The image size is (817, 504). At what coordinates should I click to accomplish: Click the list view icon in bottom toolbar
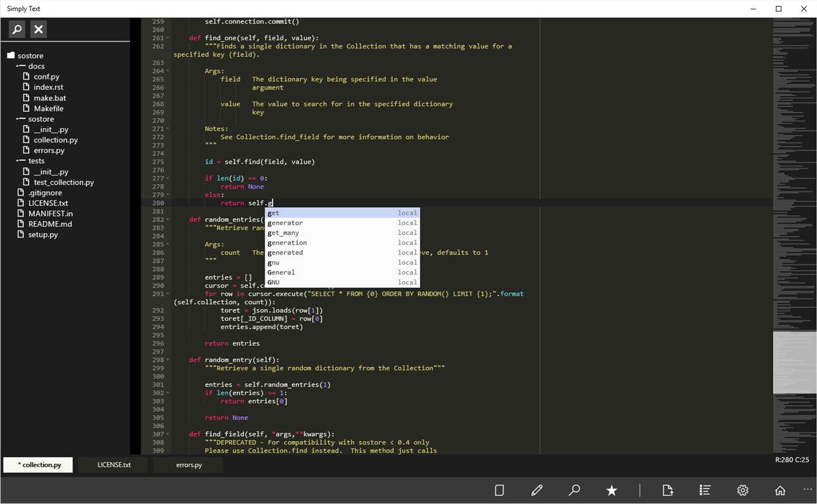coord(705,490)
